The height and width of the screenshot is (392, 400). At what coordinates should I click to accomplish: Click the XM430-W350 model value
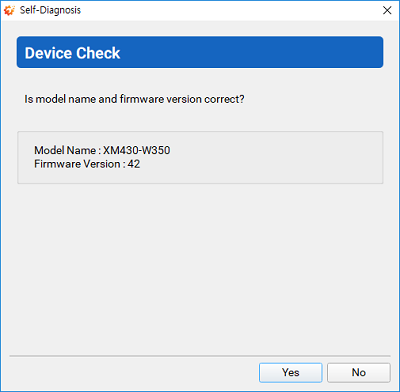(136, 150)
